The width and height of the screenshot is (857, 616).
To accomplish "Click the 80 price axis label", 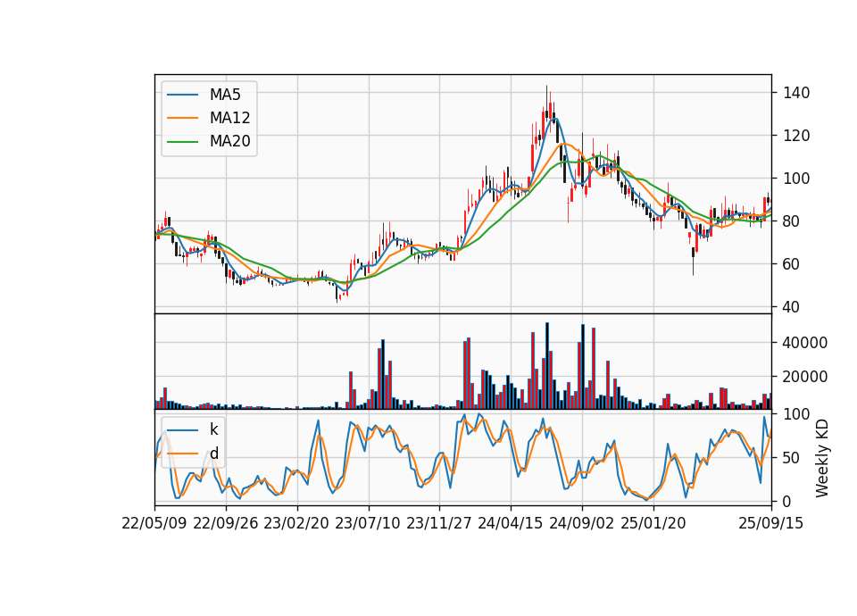I will click(x=792, y=221).
